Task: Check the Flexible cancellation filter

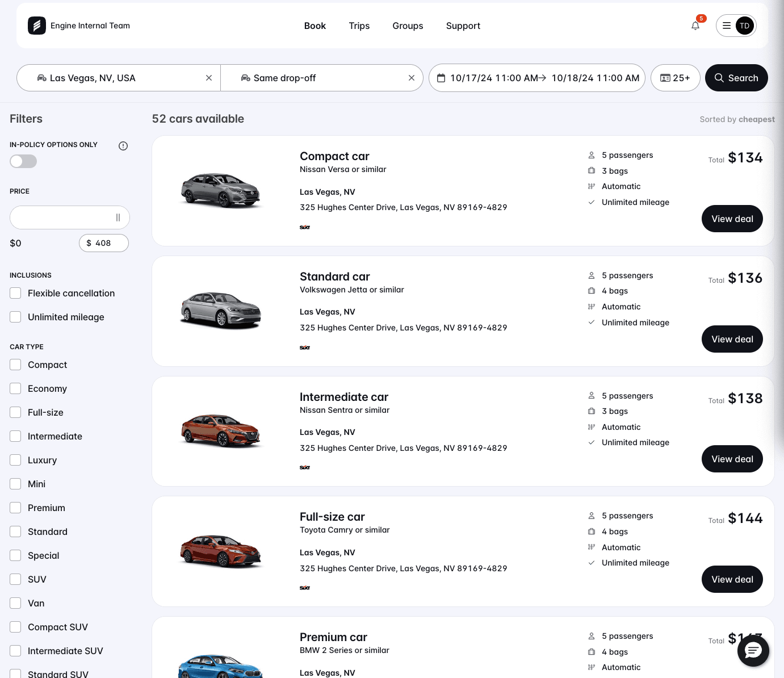Action: tap(16, 293)
